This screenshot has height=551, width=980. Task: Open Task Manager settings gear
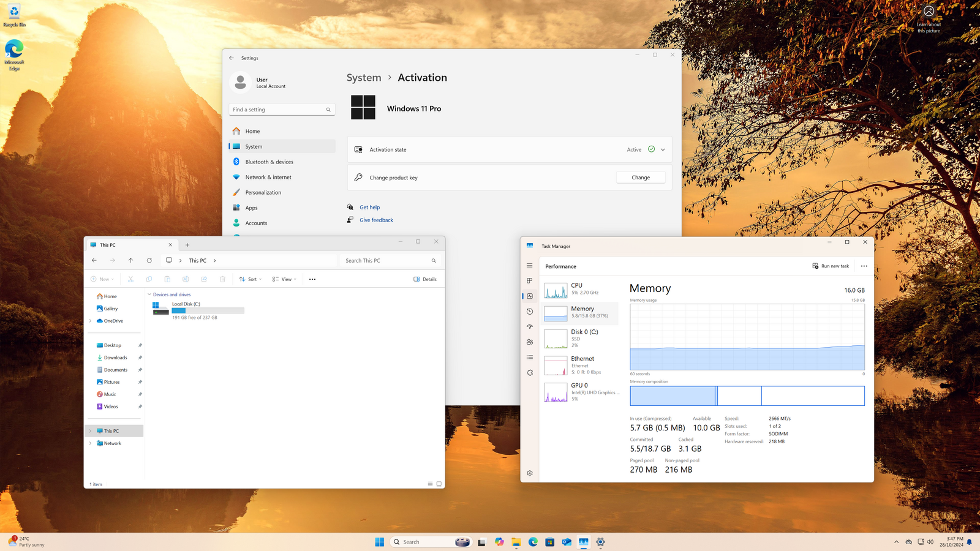point(530,473)
